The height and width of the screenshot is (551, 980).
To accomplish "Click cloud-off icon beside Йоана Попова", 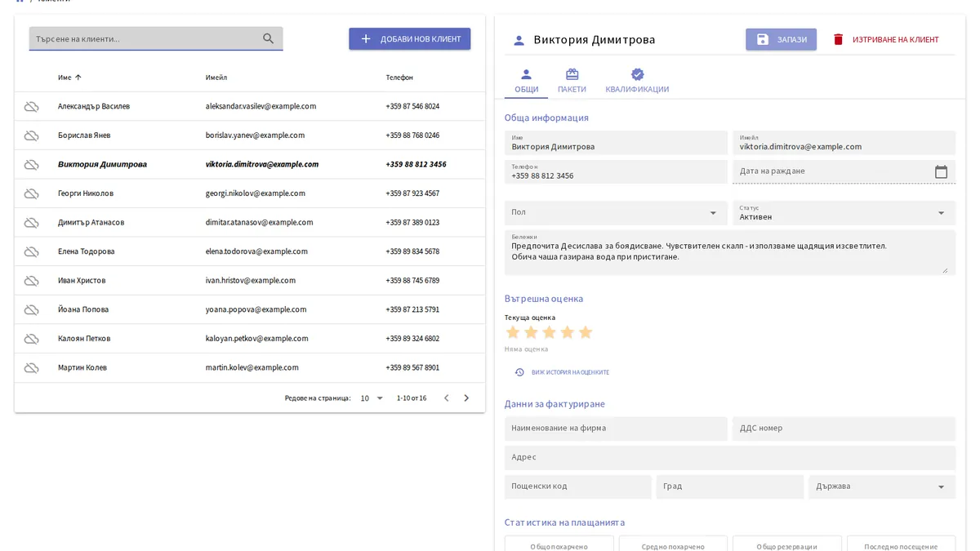I will point(31,309).
